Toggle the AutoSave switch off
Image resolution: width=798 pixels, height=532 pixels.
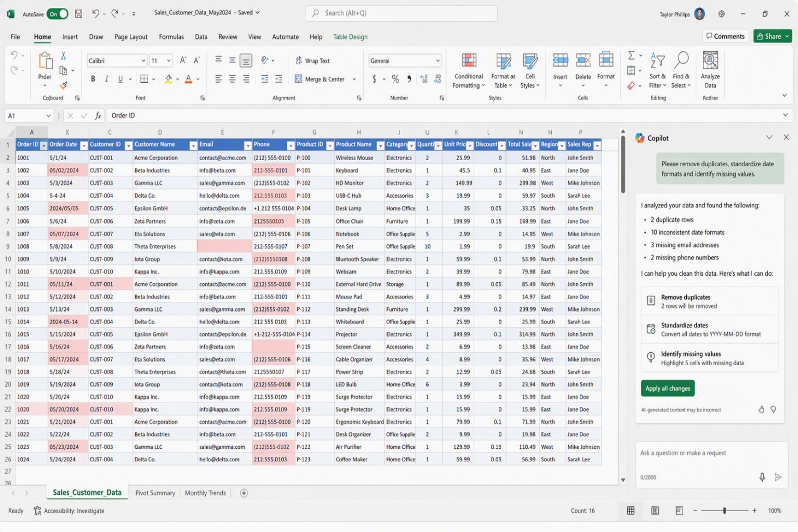pos(57,14)
